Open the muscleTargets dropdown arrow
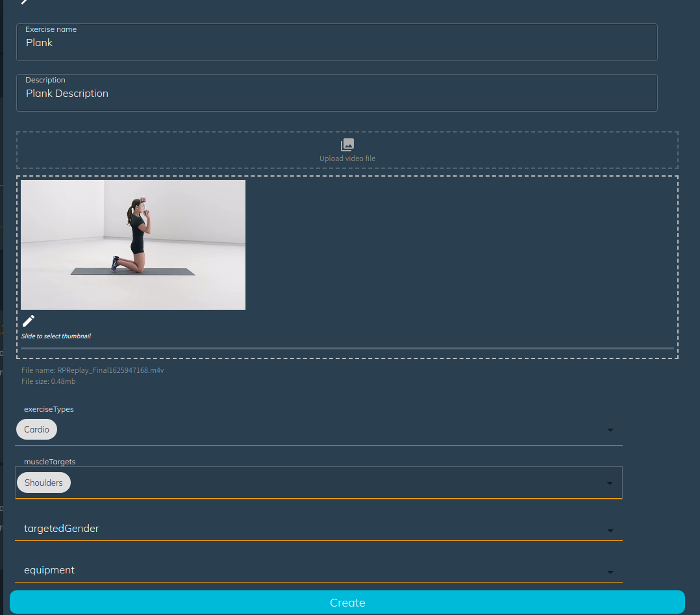 pyautogui.click(x=610, y=483)
